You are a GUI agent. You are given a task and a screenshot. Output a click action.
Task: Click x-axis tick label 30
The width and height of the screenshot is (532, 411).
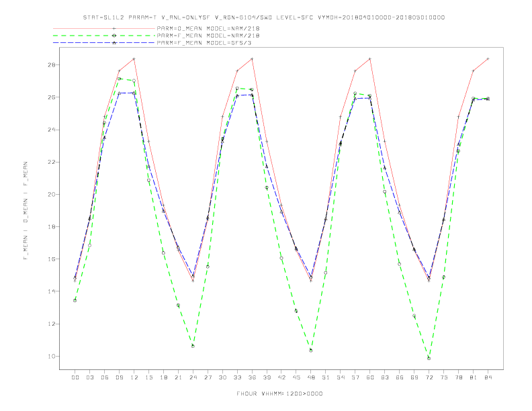click(222, 377)
